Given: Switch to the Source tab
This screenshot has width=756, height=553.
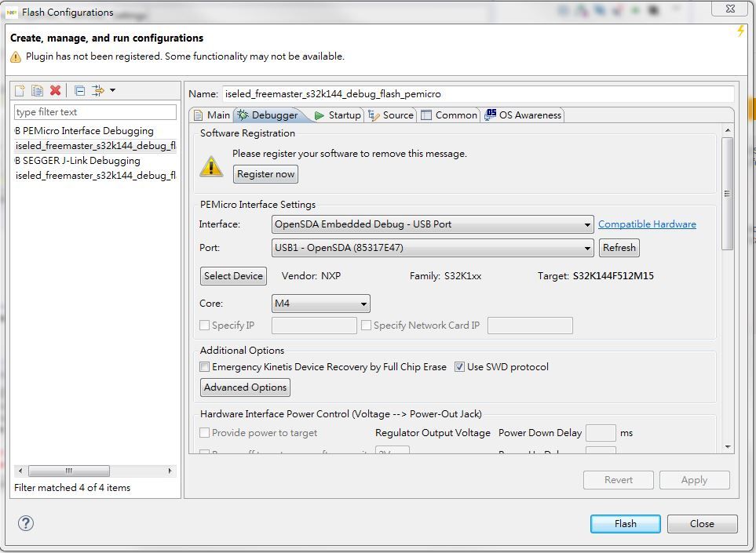Looking at the screenshot, I should point(391,115).
